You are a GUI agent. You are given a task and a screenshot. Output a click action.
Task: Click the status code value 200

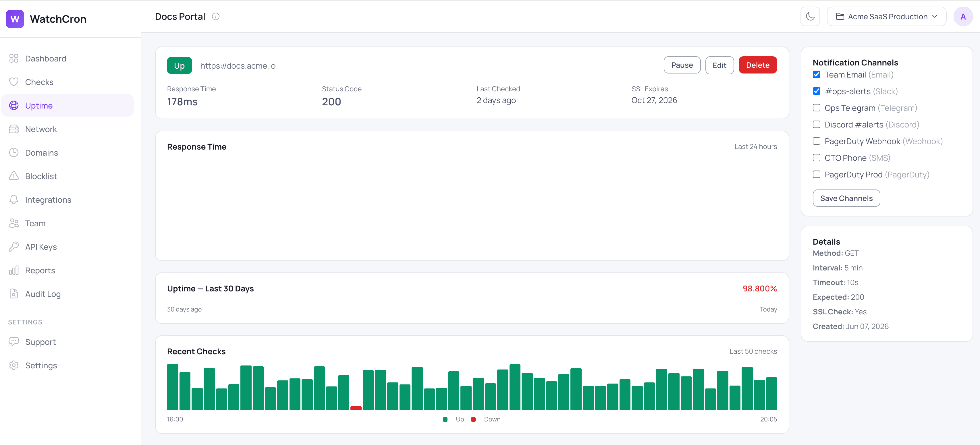331,102
